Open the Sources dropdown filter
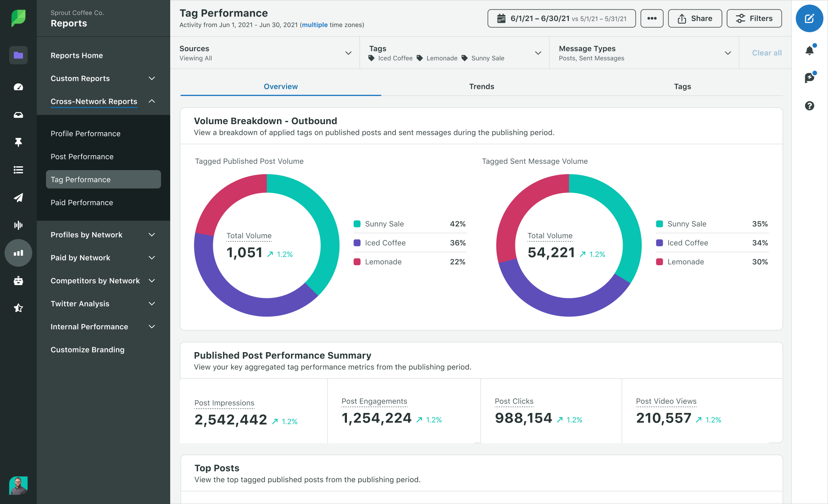 (x=349, y=53)
